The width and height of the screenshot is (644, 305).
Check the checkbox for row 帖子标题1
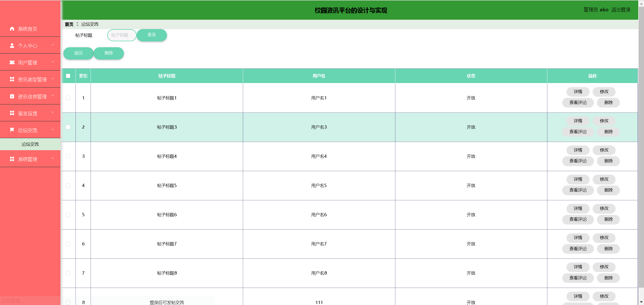click(68, 98)
